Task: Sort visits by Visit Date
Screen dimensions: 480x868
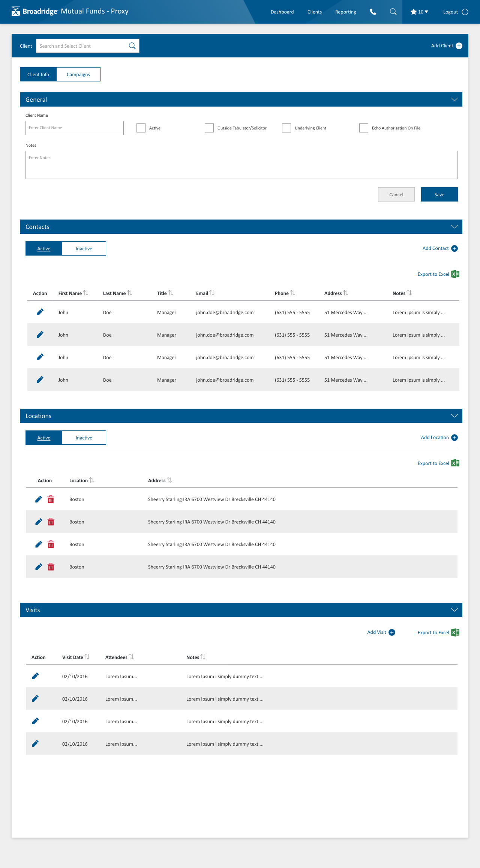Action: tap(87, 657)
